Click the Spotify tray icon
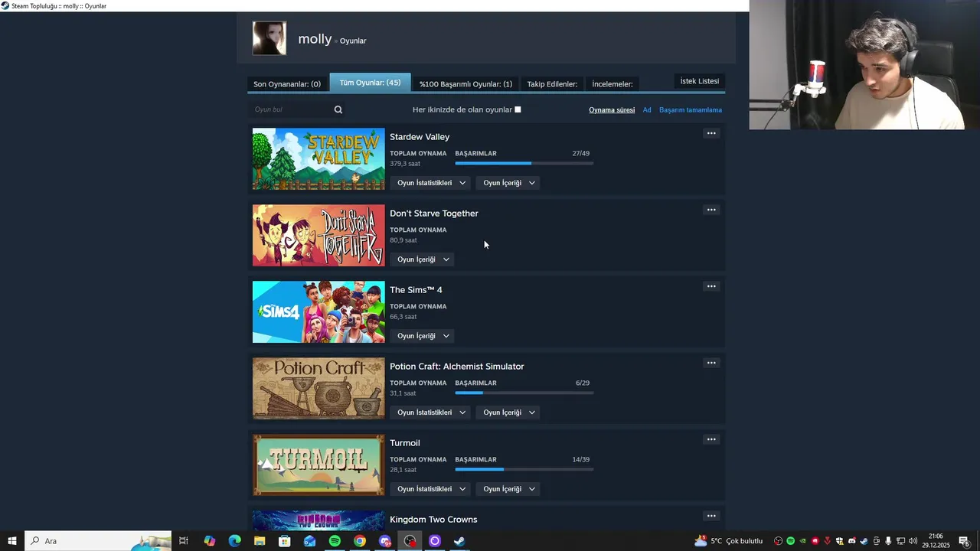The height and width of the screenshot is (551, 980). point(791,541)
